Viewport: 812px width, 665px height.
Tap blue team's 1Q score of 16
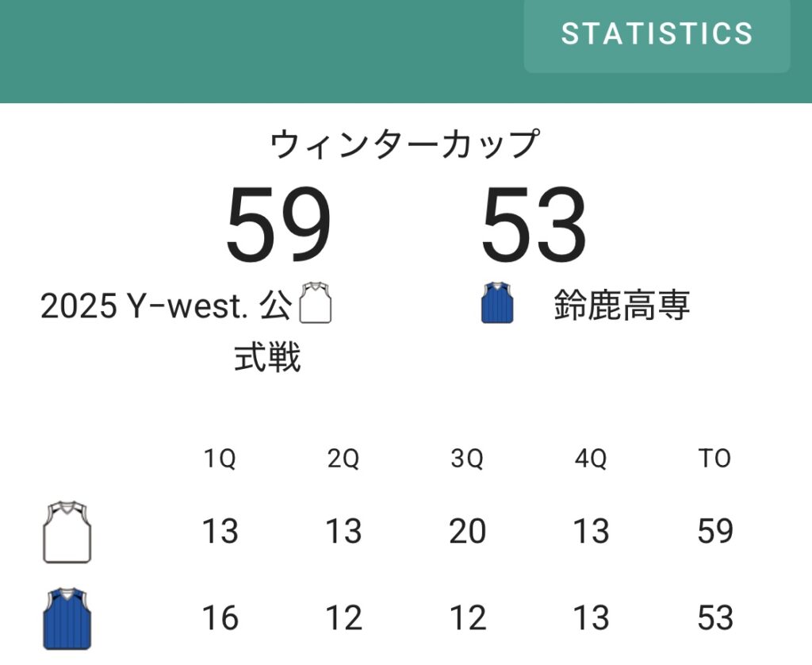pyautogui.click(x=220, y=617)
